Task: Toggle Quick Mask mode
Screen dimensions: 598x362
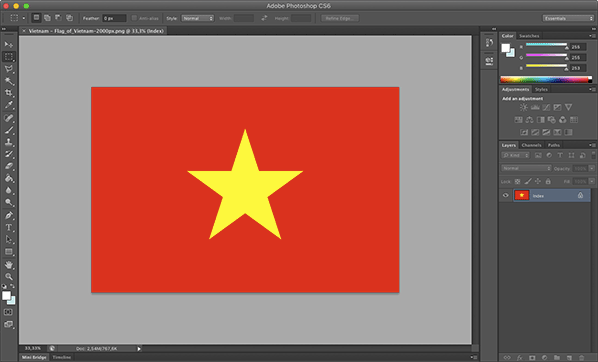Action: pyautogui.click(x=8, y=312)
